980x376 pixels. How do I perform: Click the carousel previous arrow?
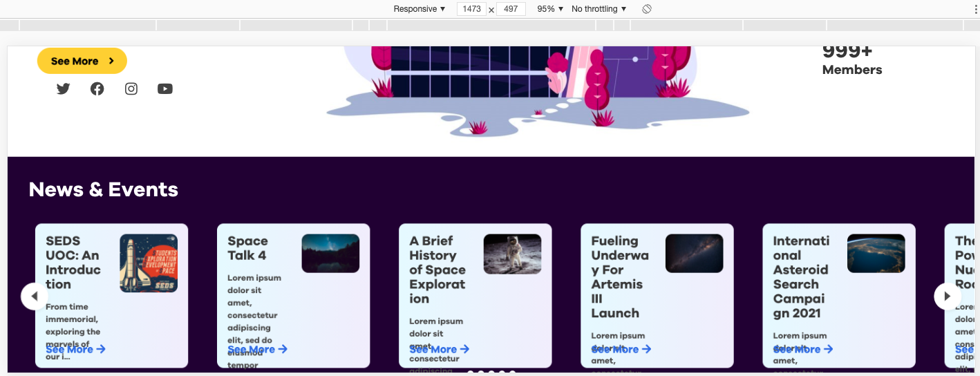click(35, 297)
